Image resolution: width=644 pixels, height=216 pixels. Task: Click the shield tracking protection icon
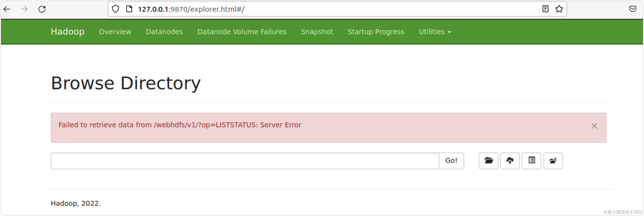[115, 9]
